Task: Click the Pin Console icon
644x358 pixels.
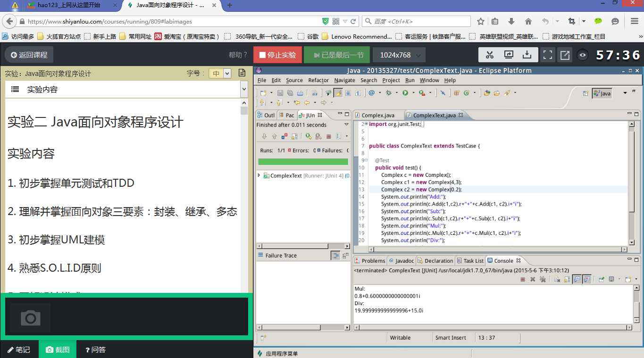Action: pos(601,279)
